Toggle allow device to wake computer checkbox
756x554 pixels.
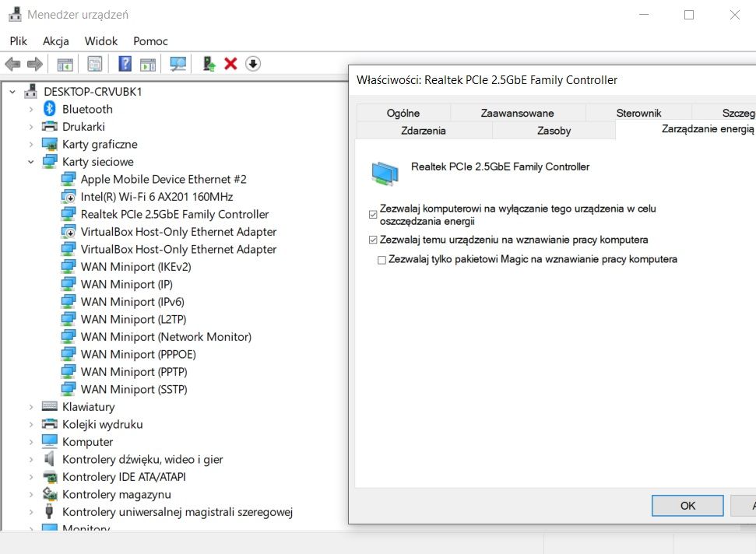click(373, 240)
